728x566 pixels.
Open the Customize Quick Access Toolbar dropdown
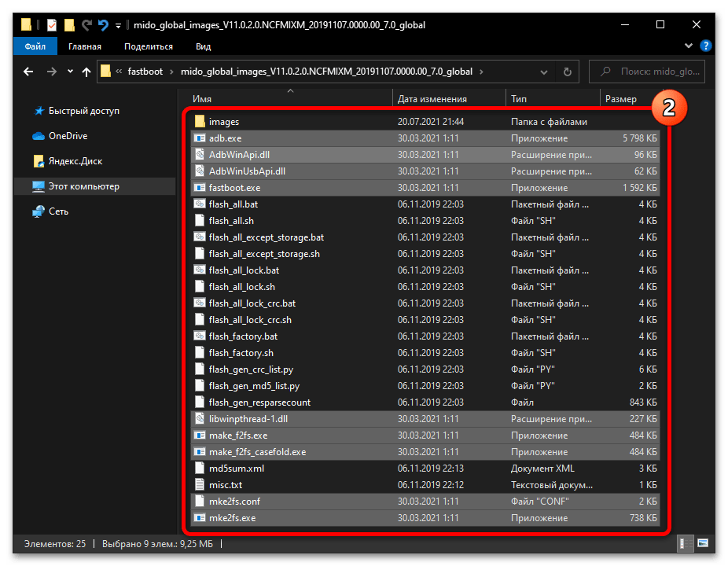(x=119, y=25)
